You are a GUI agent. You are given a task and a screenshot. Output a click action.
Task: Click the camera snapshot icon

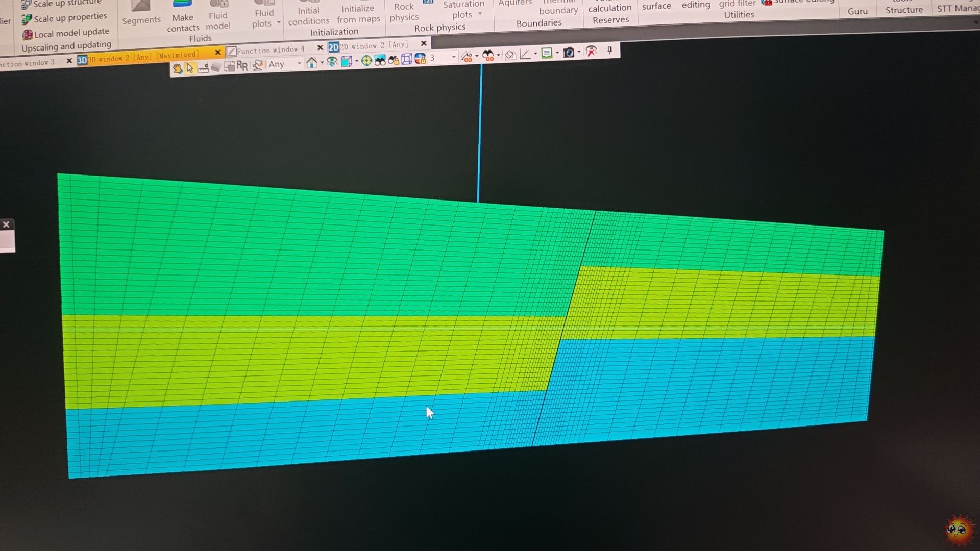pos(568,53)
